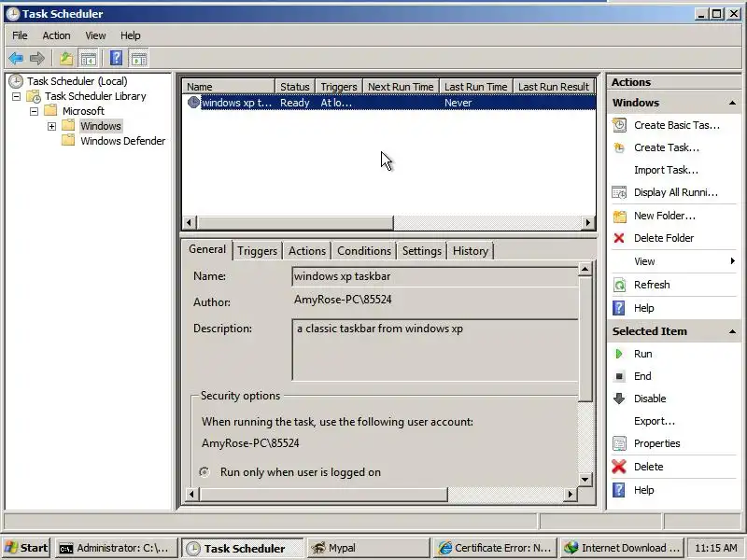
Task: Switch to Mypal taskbar button
Action: click(x=367, y=548)
